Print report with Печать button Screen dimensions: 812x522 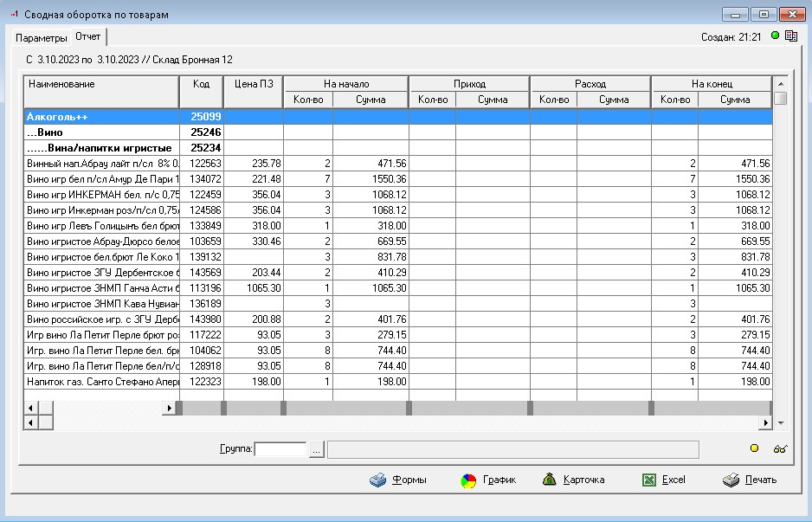750,480
